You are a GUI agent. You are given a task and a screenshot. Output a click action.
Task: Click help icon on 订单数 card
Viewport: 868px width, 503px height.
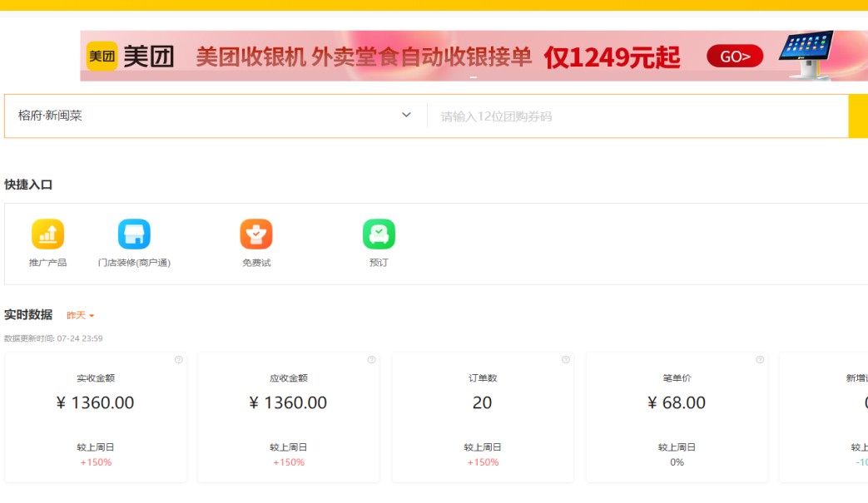click(566, 360)
